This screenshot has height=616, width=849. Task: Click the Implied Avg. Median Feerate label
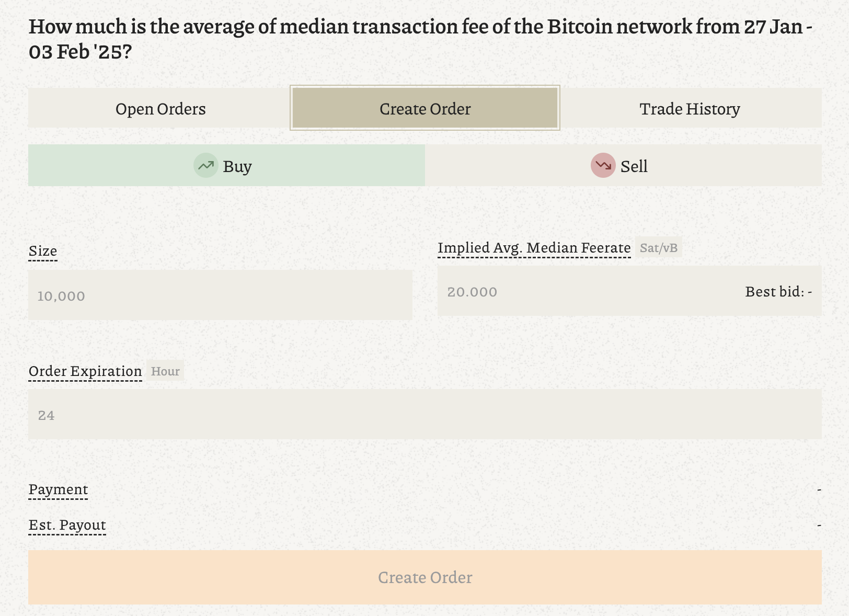pyautogui.click(x=534, y=248)
